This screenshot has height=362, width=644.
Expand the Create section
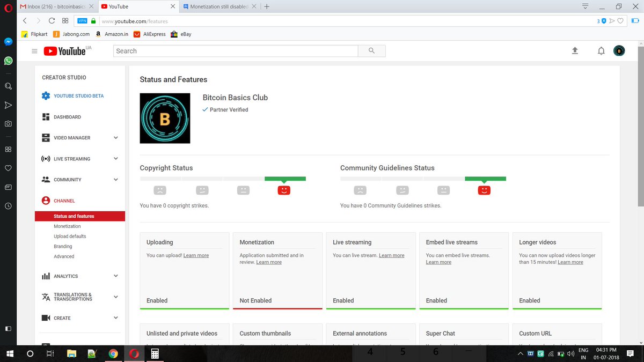(x=116, y=318)
